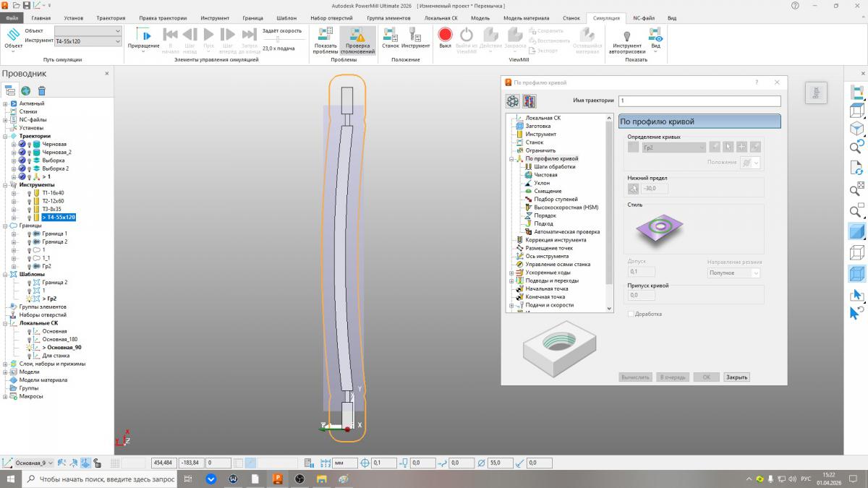The height and width of the screenshot is (488, 868).
Task: Click the red ViewMill on/off button
Action: (x=445, y=35)
